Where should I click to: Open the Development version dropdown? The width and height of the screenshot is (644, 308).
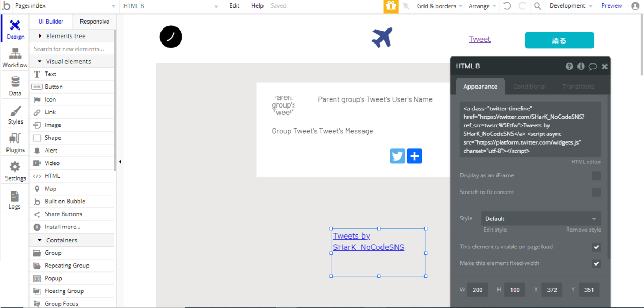571,6
